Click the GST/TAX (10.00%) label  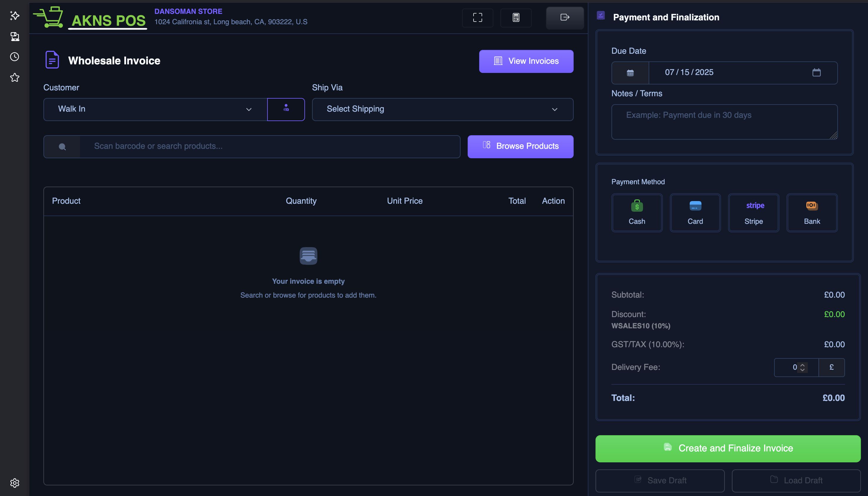[647, 345]
